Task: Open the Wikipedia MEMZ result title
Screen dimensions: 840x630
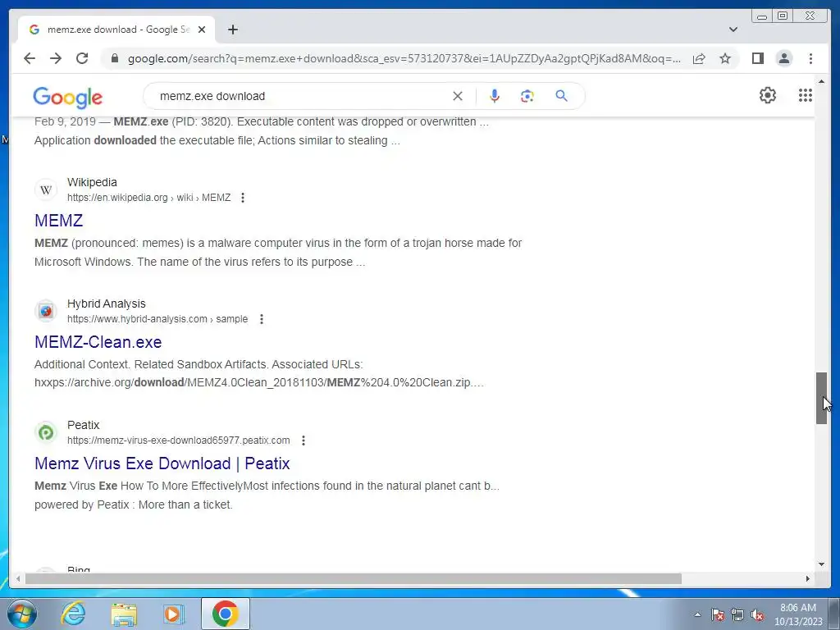Action: click(x=58, y=221)
